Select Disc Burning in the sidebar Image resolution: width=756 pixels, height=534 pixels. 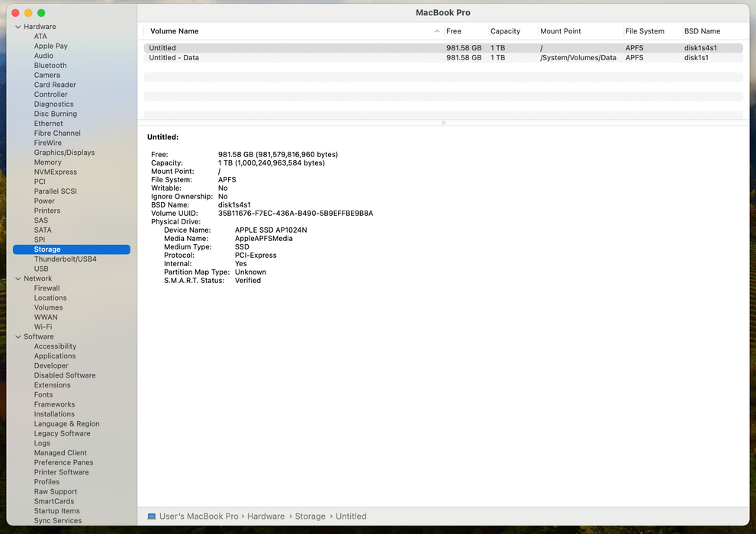56,114
